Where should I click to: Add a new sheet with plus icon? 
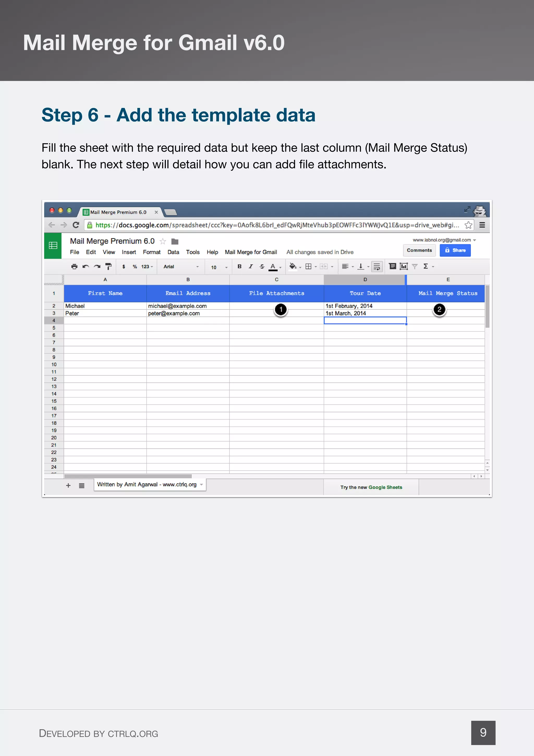(x=68, y=485)
